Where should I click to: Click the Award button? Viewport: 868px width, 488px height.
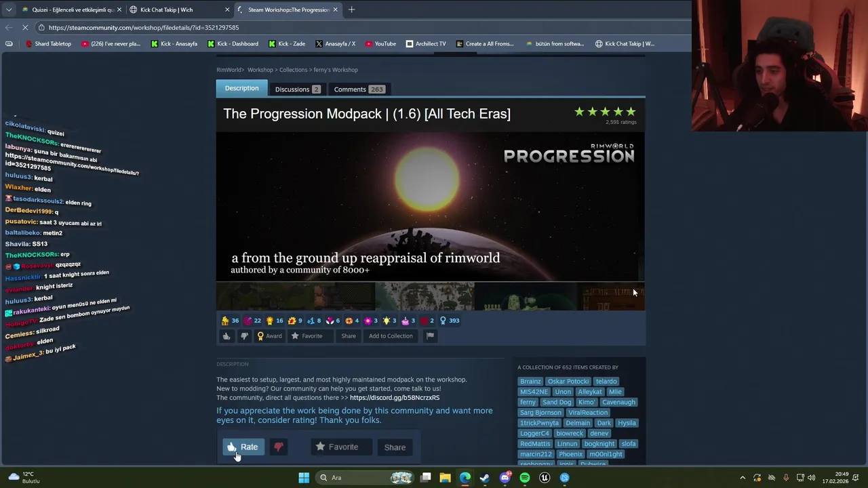tap(269, 336)
